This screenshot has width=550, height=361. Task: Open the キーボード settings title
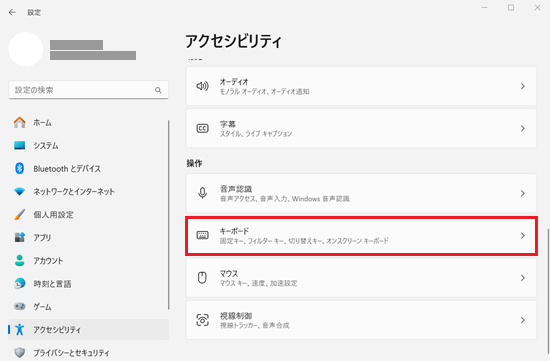(x=234, y=231)
